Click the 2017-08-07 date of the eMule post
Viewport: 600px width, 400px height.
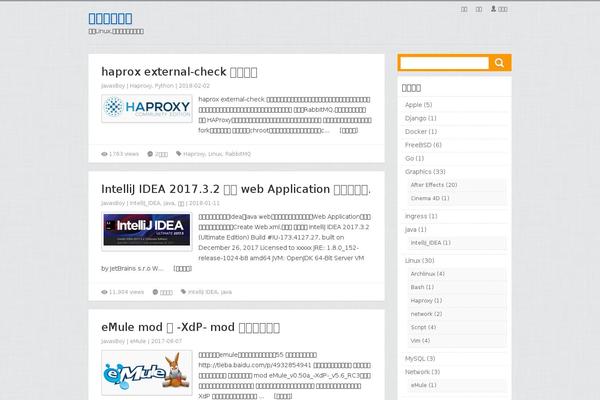click(x=166, y=341)
